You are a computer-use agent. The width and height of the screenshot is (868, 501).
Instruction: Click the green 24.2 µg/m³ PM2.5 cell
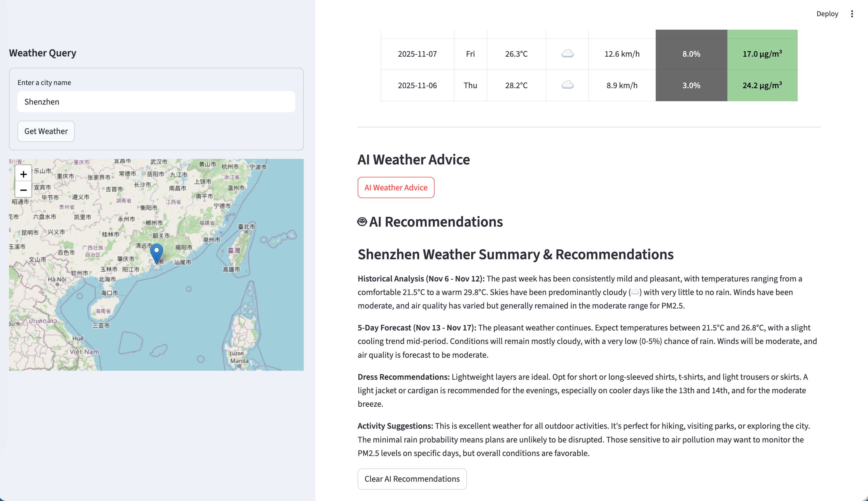762,85
